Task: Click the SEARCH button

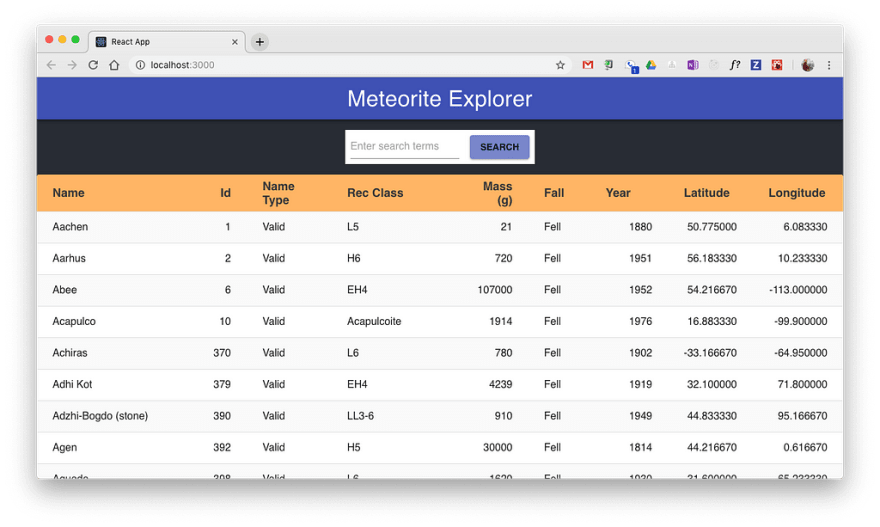Action: pos(499,147)
